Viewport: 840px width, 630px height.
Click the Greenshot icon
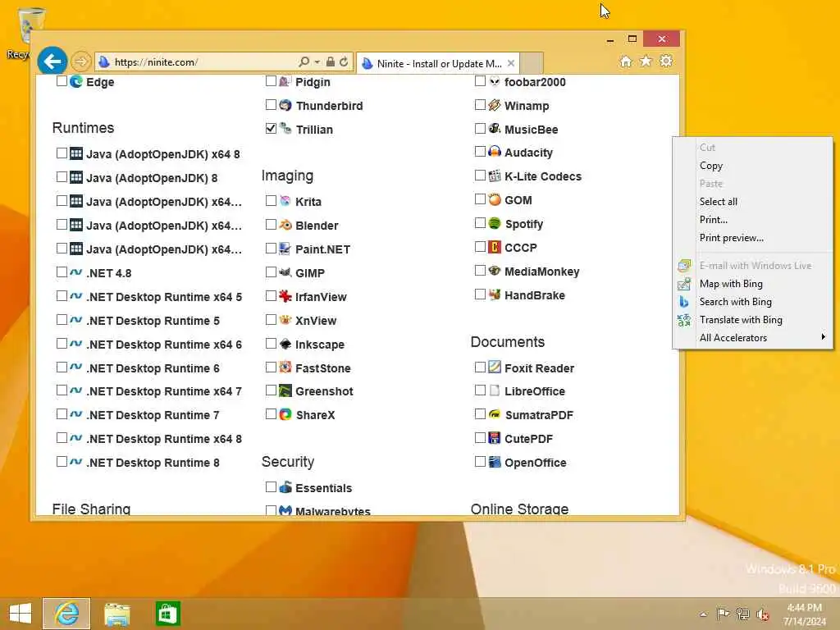point(285,390)
